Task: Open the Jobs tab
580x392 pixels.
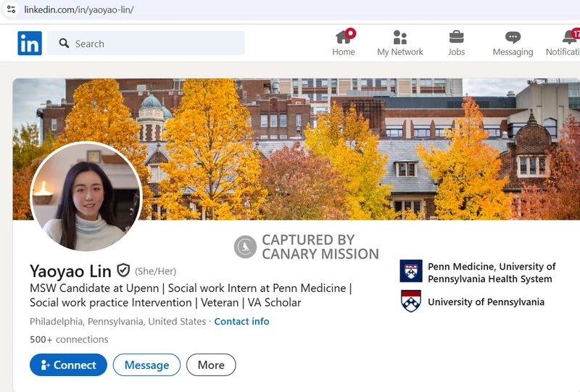Action: 457,43
